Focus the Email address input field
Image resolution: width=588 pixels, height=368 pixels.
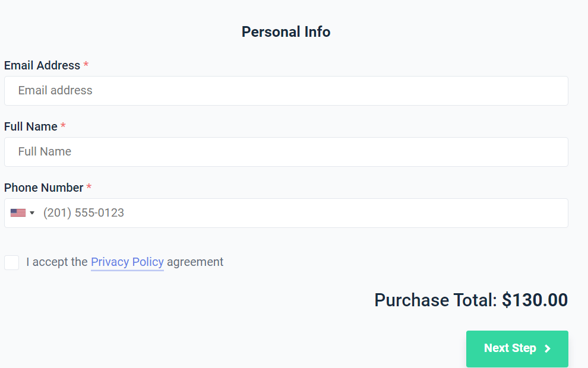286,91
